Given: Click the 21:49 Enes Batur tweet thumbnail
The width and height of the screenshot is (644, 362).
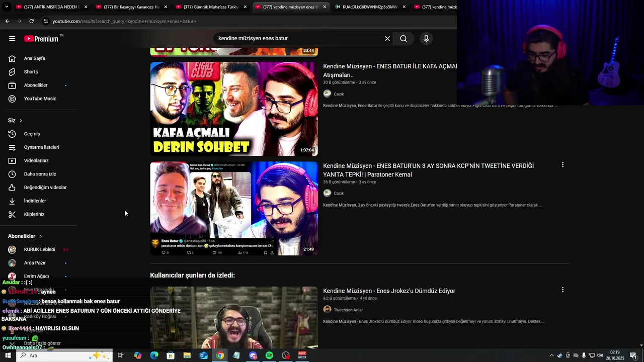Looking at the screenshot, I should pyautogui.click(x=234, y=208).
